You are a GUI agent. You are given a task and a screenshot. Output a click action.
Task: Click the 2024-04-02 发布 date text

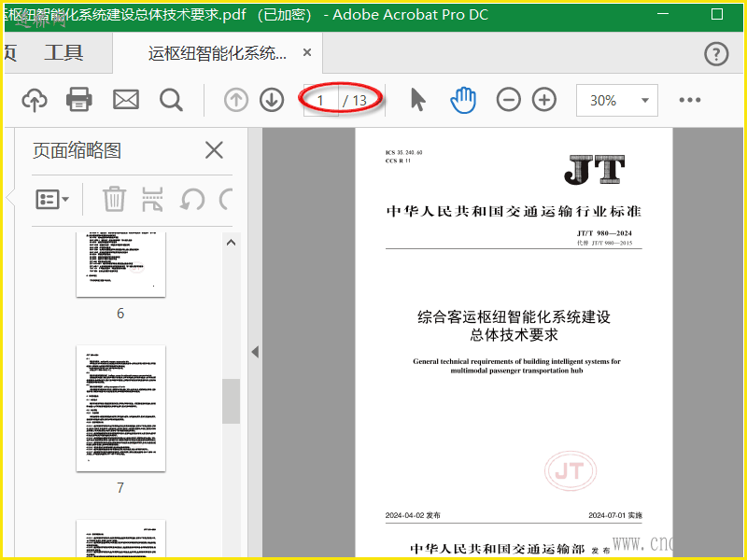point(413,515)
